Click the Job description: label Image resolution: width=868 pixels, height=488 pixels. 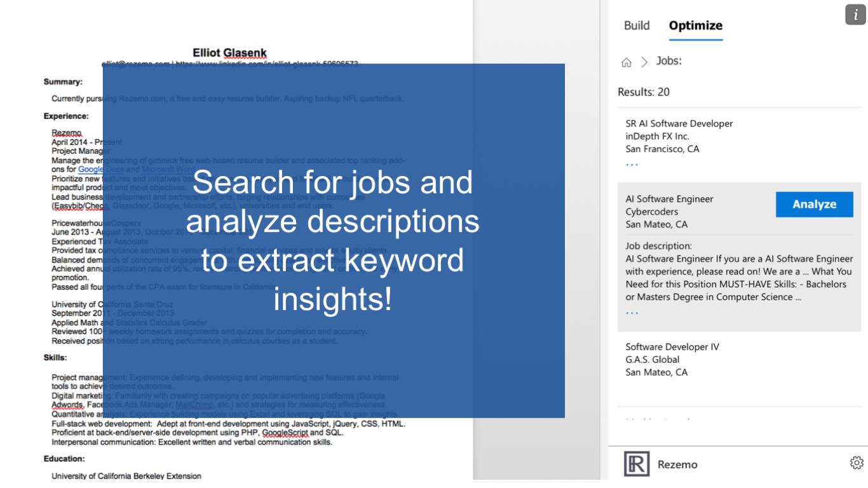[x=659, y=246]
